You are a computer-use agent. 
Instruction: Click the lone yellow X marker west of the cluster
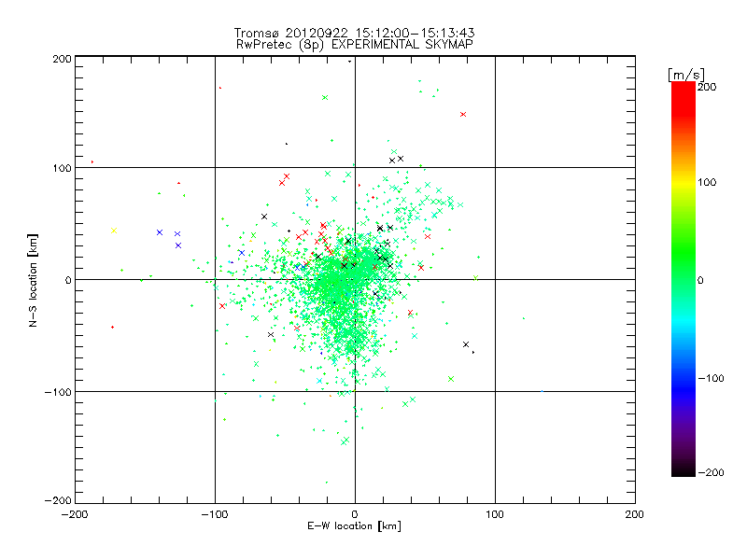114,231
